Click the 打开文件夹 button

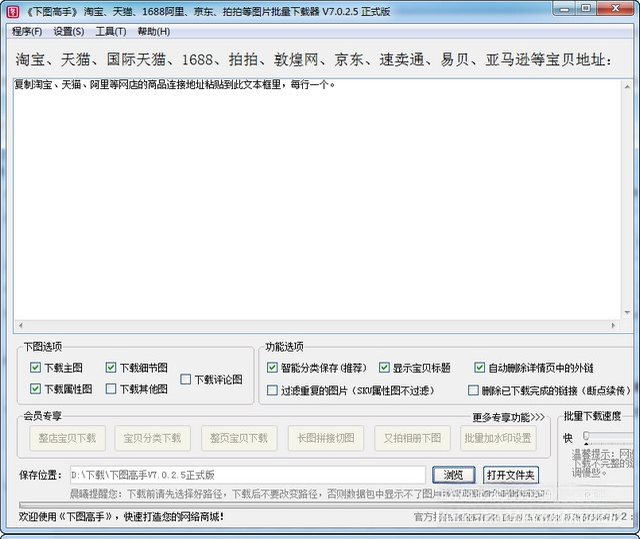[511, 475]
